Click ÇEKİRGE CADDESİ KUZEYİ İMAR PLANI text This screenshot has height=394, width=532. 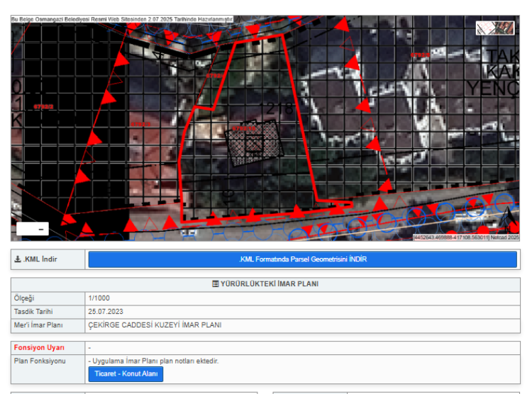[x=155, y=325]
